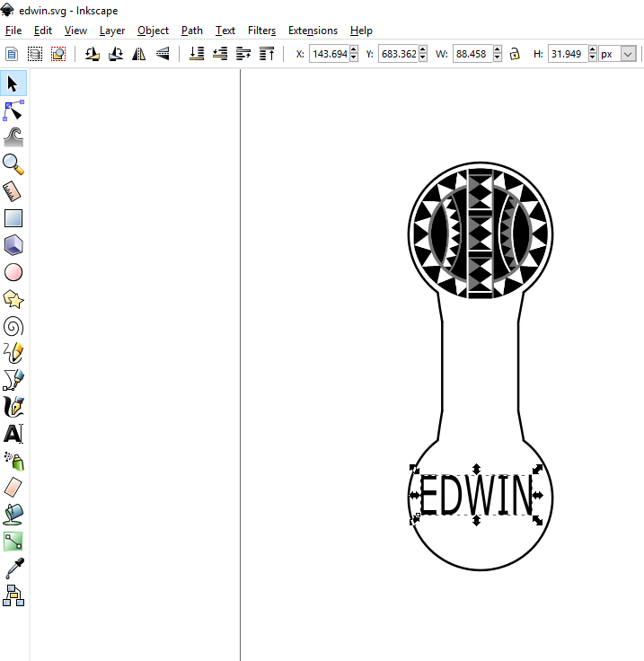Click the Y coordinate field
The image size is (644, 661).
click(398, 54)
